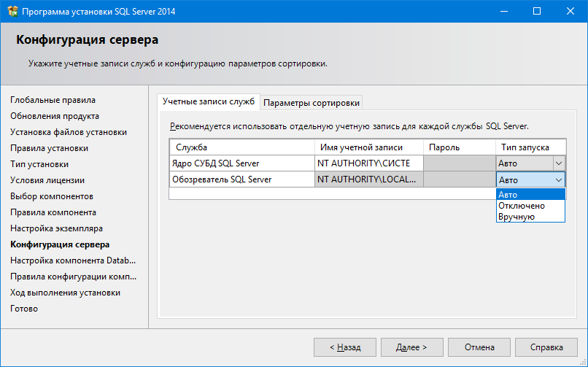Minimize the SQL Server setup window

click(x=503, y=12)
